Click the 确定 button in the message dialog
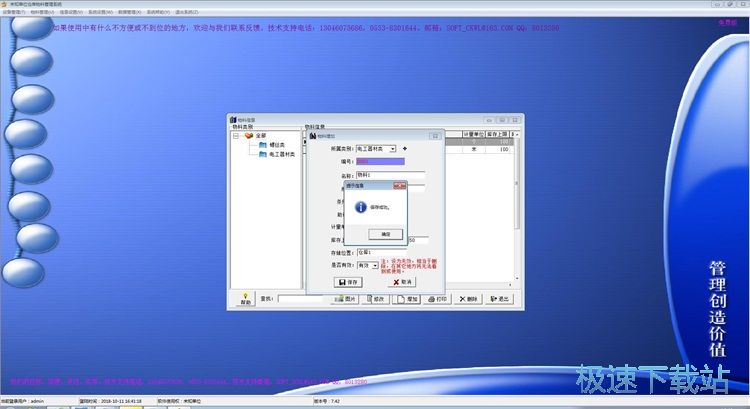 coord(385,233)
